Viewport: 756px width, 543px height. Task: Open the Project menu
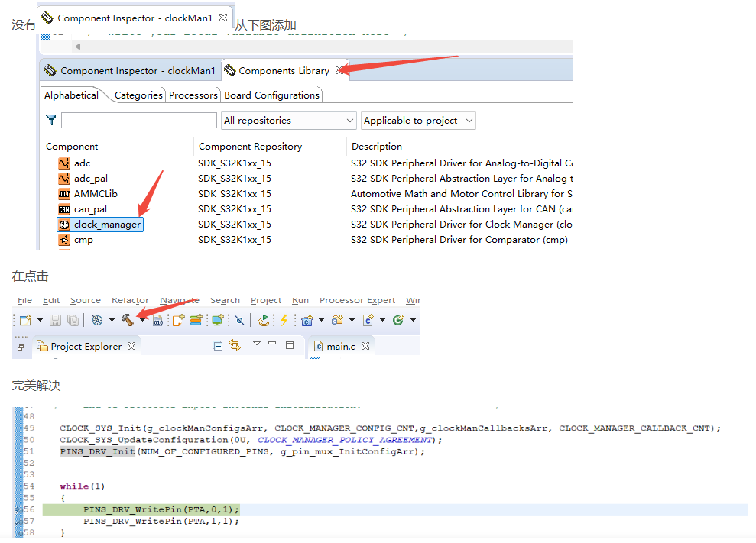click(266, 300)
